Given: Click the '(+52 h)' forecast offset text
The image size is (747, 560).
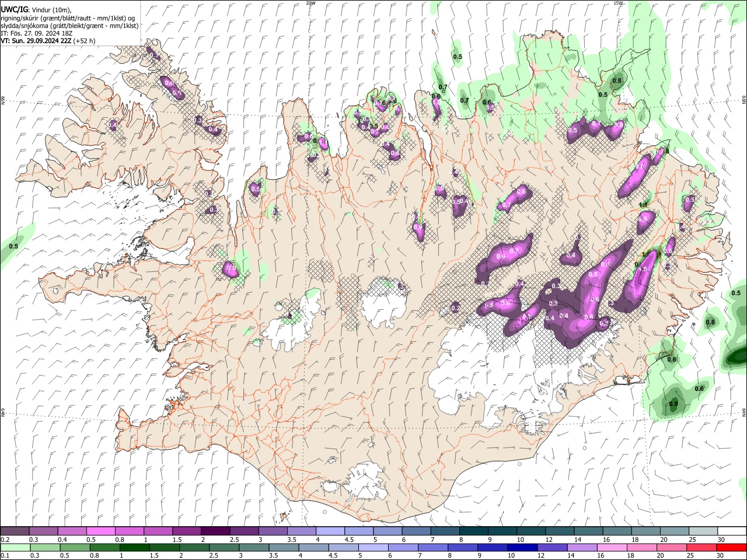Looking at the screenshot, I should coord(85,41).
